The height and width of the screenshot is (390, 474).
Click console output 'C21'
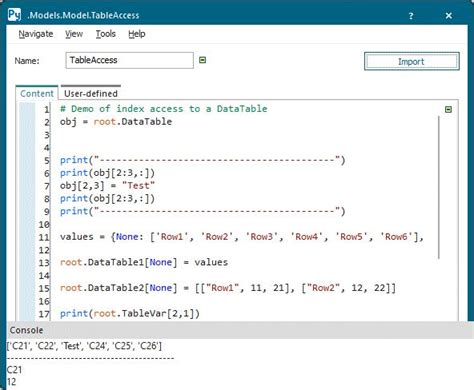coord(14,370)
